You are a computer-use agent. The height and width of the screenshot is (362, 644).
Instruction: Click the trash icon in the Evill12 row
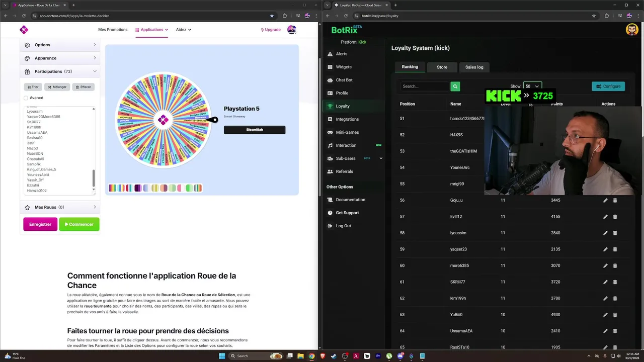[615, 217]
